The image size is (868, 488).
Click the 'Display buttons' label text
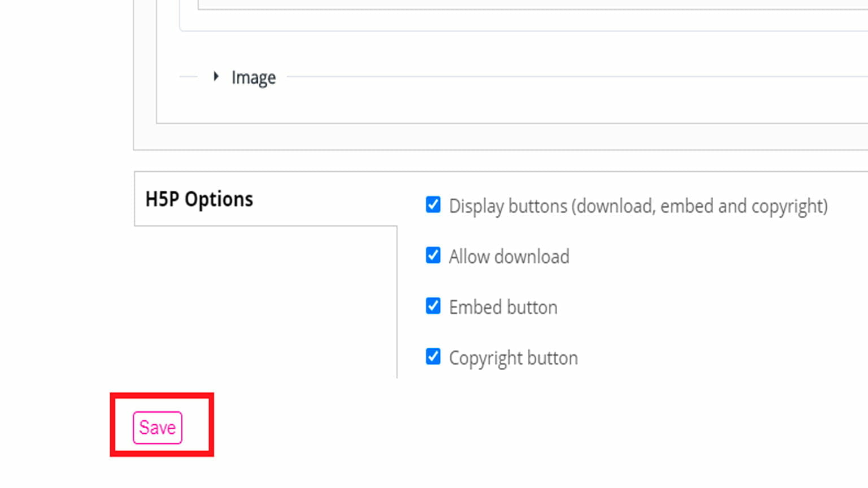pyautogui.click(x=638, y=206)
